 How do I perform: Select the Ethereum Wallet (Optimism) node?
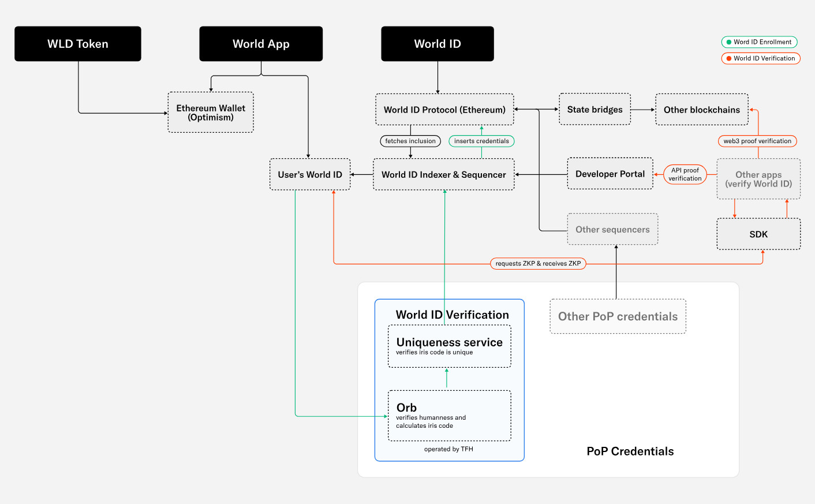pos(211,113)
